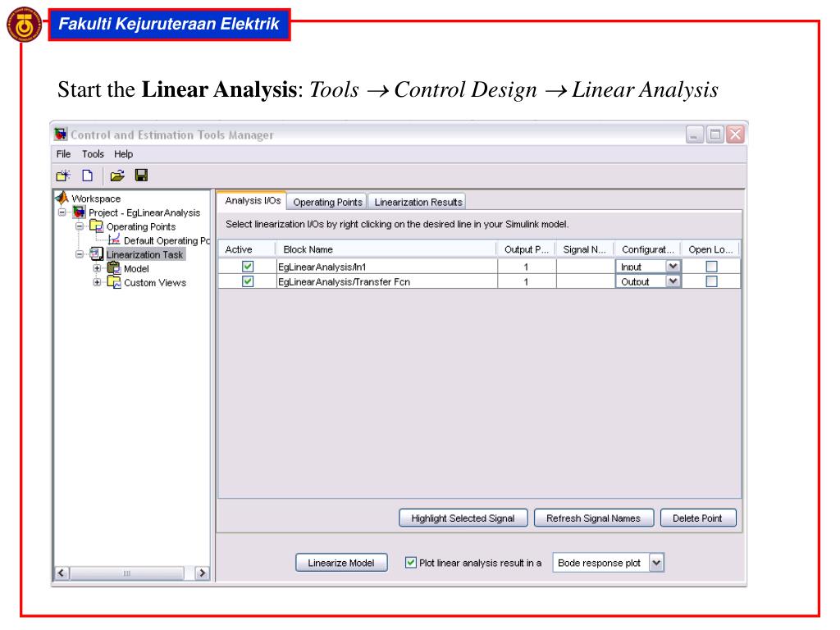840x630 pixels.
Task: Open Configuration dropdown showing Input
Action: [673, 267]
